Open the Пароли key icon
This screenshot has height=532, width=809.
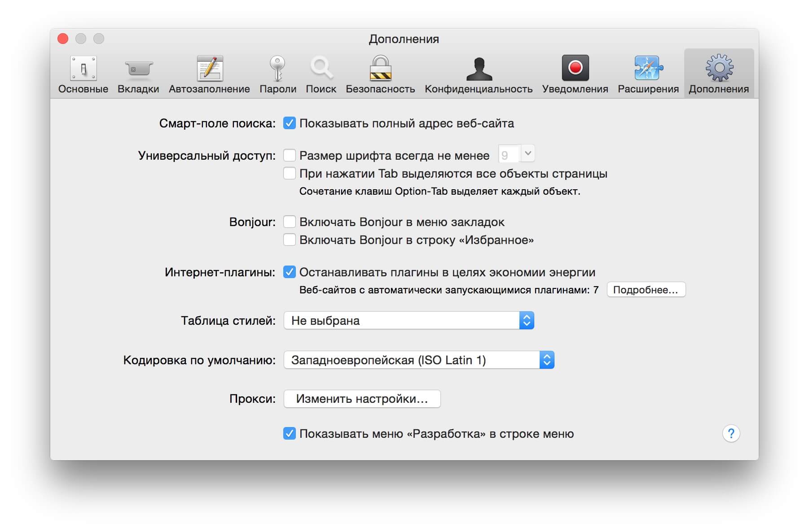tap(277, 68)
